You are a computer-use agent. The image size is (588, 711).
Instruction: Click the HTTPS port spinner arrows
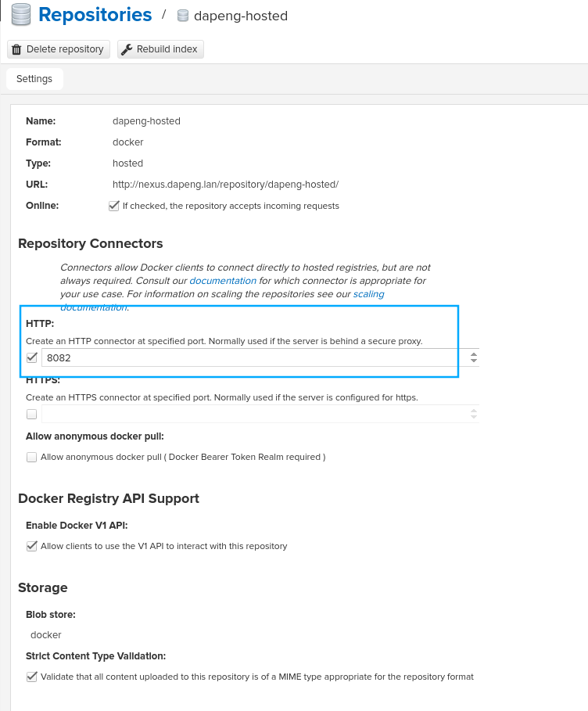[473, 415]
